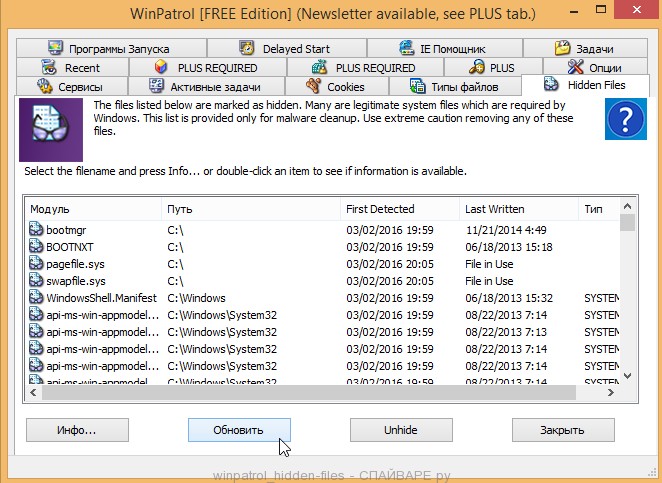The height and width of the screenshot is (483, 662).
Task: Maximize the WinPatrol window
Action: 600,9
